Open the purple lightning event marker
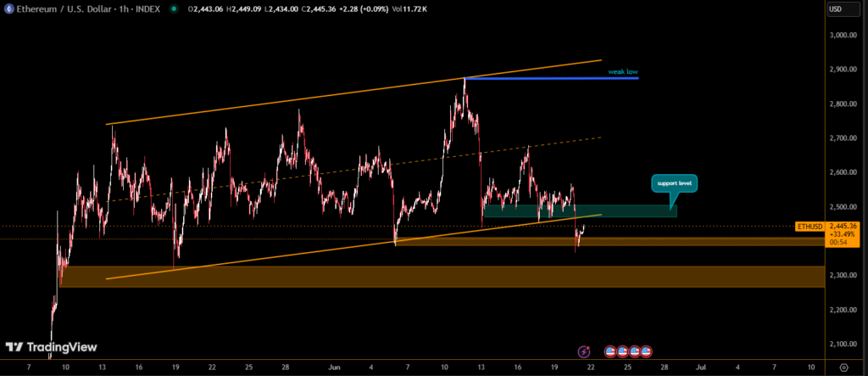The height and width of the screenshot is (376, 868). [x=583, y=351]
